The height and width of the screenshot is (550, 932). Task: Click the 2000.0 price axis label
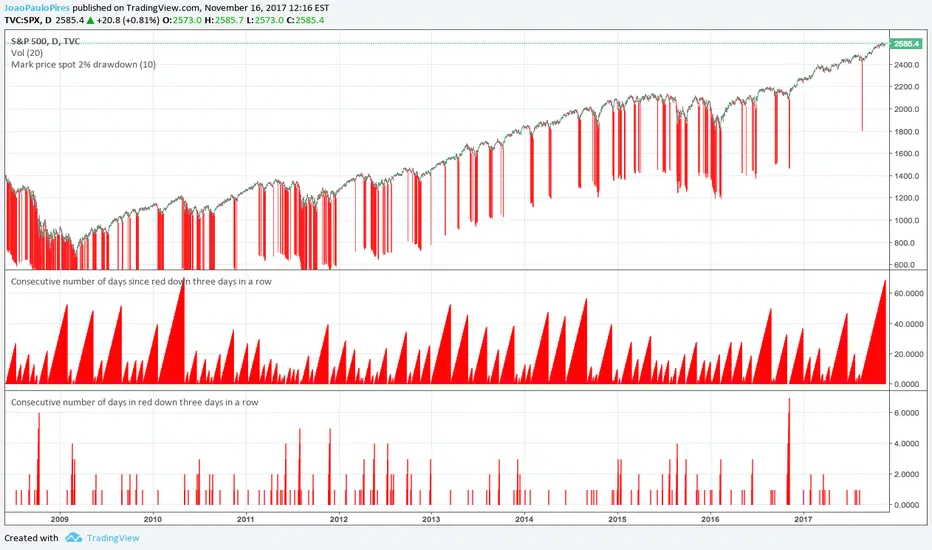[906, 109]
